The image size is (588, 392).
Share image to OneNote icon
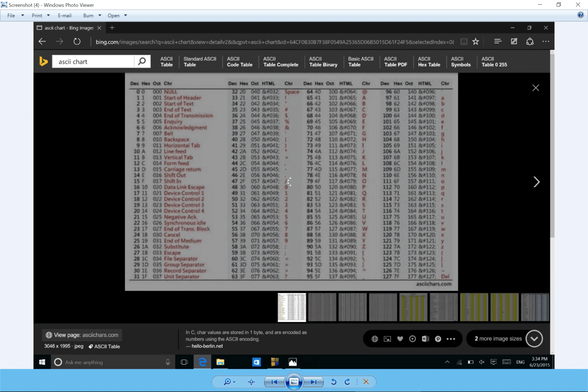point(425,339)
